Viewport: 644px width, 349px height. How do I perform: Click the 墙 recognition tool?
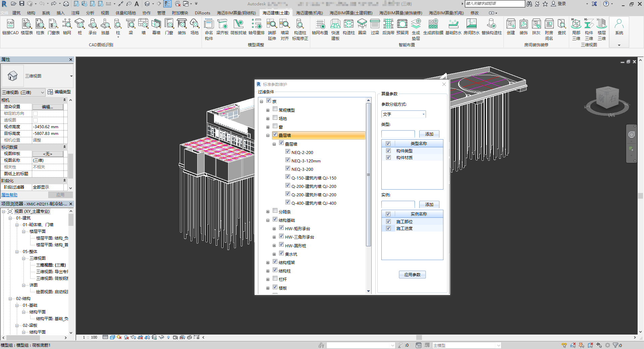(x=144, y=27)
